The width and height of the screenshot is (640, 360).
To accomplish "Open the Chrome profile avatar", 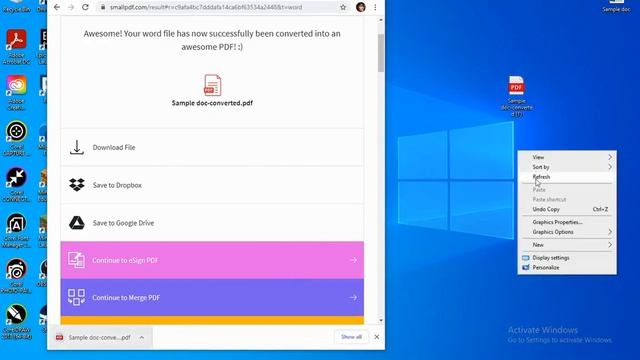I will (x=361, y=7).
